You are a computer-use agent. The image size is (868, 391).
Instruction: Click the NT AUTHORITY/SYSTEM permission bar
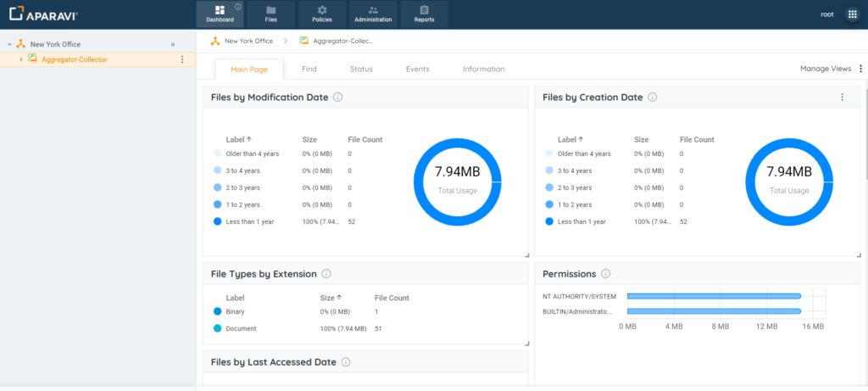[714, 296]
